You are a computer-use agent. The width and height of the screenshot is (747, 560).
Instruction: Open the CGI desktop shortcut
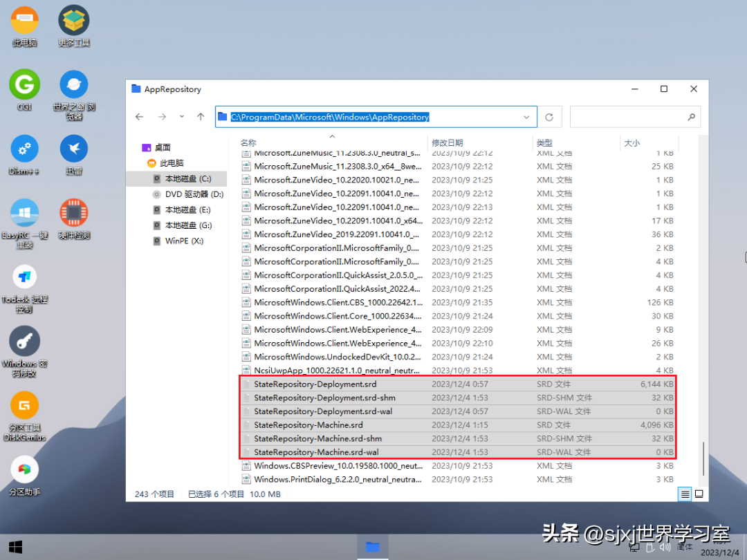(x=24, y=91)
